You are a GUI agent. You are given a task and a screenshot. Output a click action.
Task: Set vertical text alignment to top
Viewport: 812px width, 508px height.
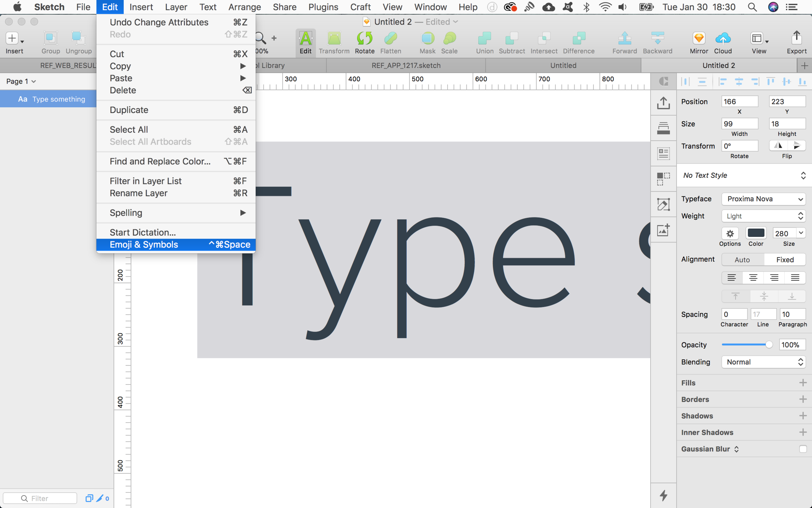pos(735,296)
